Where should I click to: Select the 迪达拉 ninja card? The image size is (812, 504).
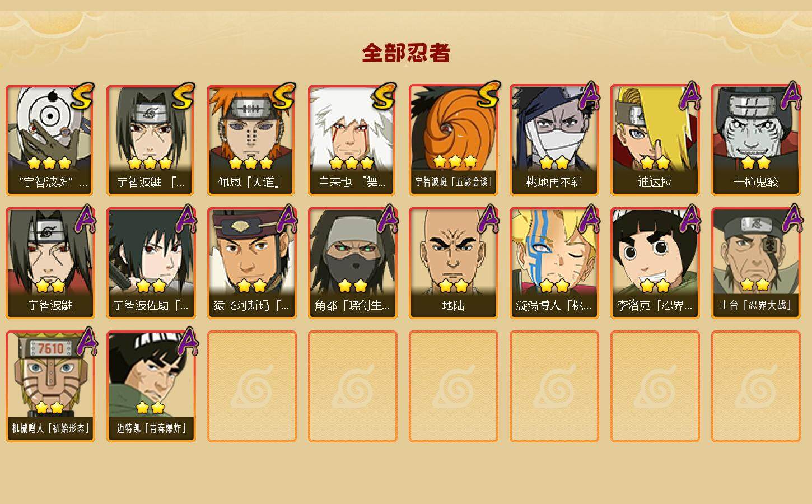click(655, 140)
